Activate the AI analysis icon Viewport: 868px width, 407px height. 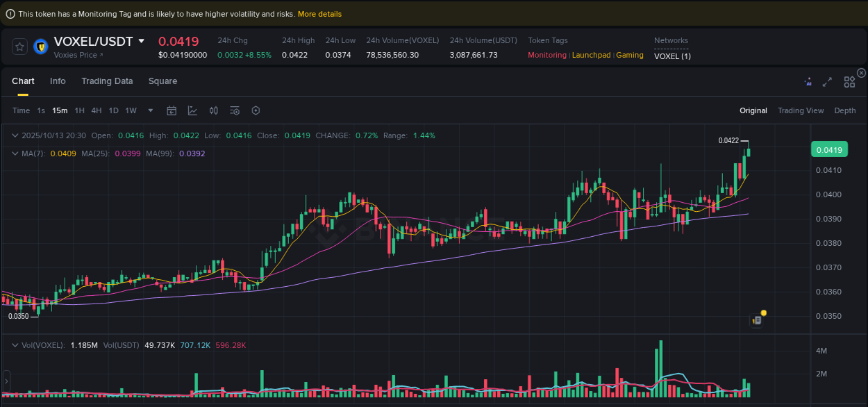point(808,81)
